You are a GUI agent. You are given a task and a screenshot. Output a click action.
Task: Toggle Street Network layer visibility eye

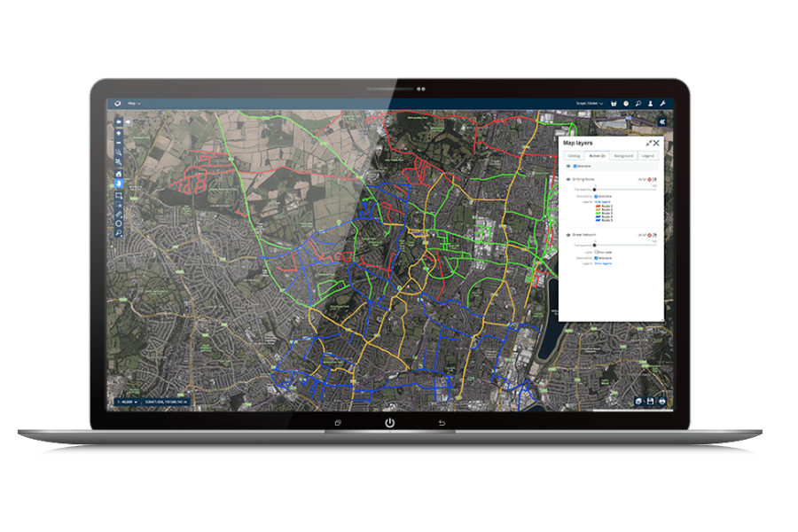click(x=568, y=235)
